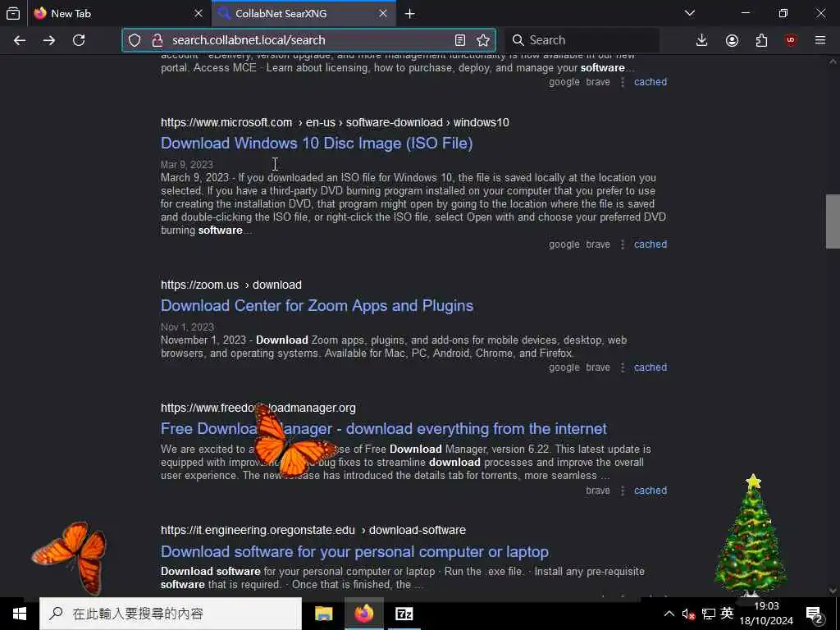Open the tracking protection shield icon
The height and width of the screenshot is (630, 840).
(135, 40)
